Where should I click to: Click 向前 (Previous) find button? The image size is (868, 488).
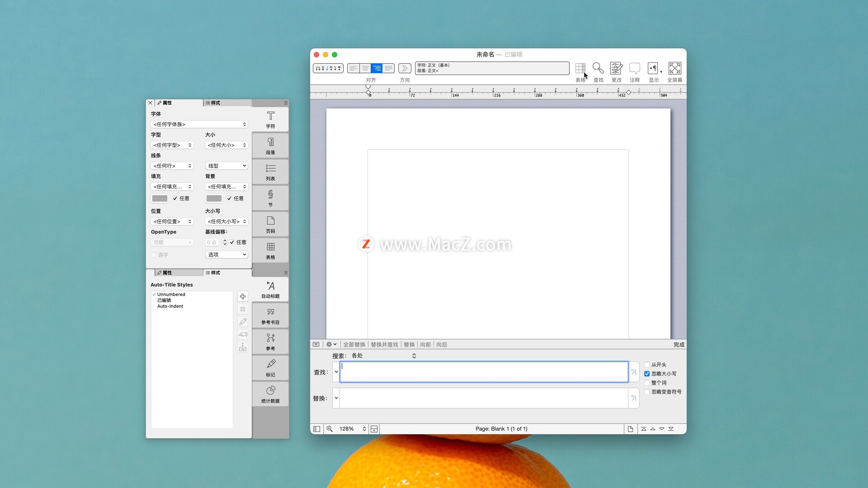pos(425,345)
